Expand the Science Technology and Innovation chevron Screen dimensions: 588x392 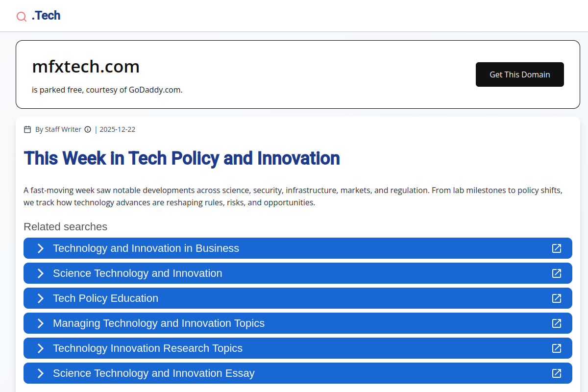click(x=40, y=273)
